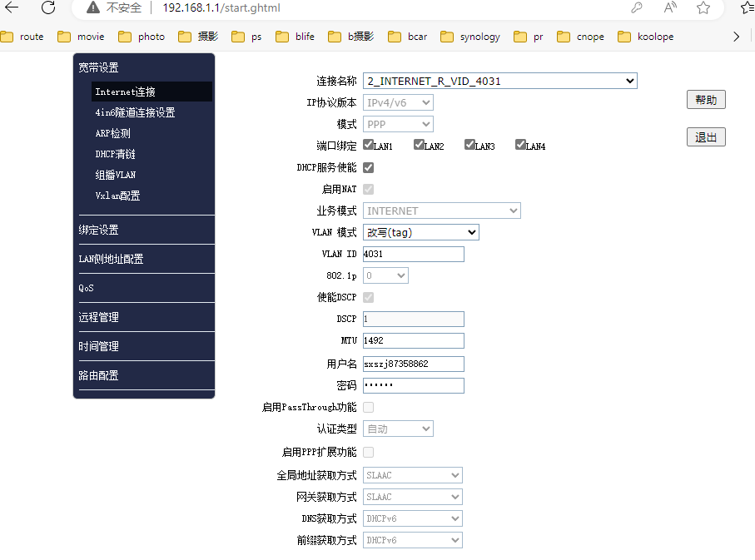
Task: Show more bookmarks with the chevron
Action: [x=736, y=37]
